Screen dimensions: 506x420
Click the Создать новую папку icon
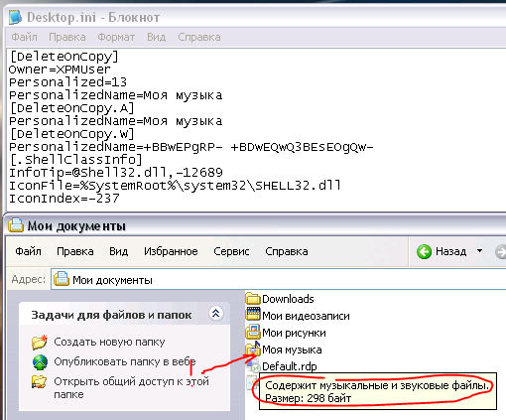(x=40, y=342)
